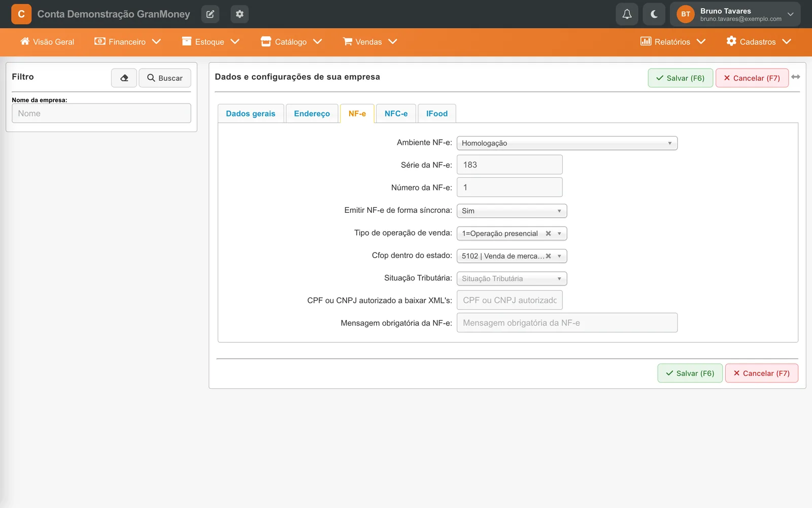This screenshot has width=812, height=508.
Task: Open the edit account pencil icon
Action: coord(210,14)
